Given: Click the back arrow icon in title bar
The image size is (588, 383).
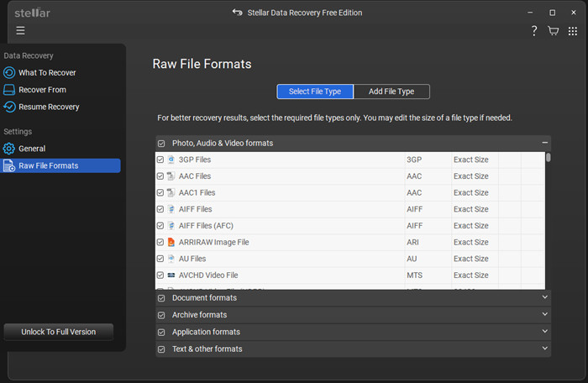Looking at the screenshot, I should point(237,13).
